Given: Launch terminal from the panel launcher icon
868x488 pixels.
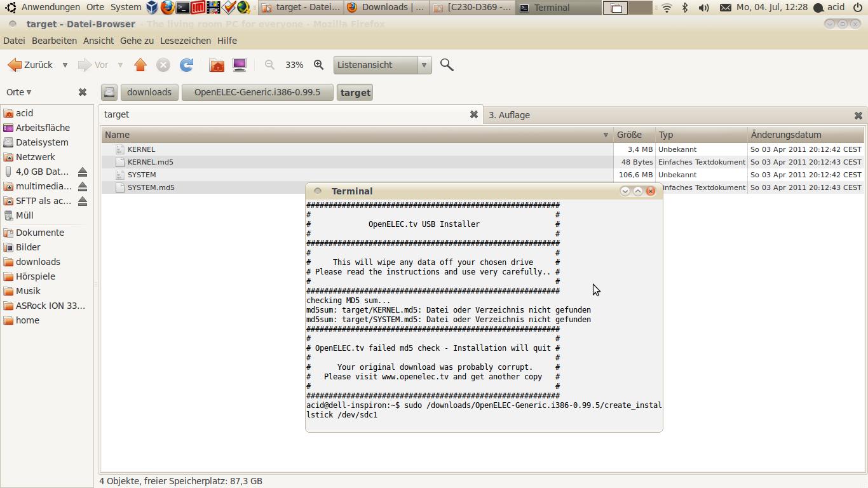Looking at the screenshot, I should click(x=182, y=8).
